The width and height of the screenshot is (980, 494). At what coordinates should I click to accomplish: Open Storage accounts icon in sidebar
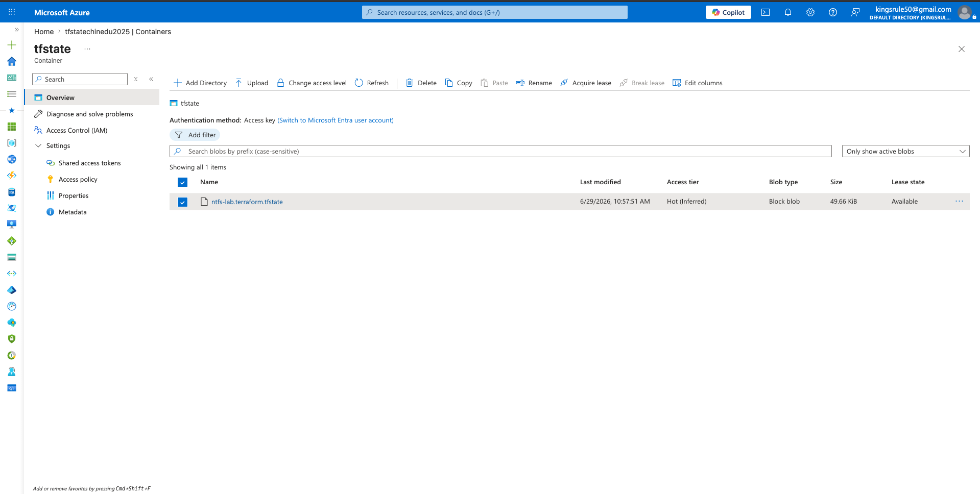pos(12,257)
